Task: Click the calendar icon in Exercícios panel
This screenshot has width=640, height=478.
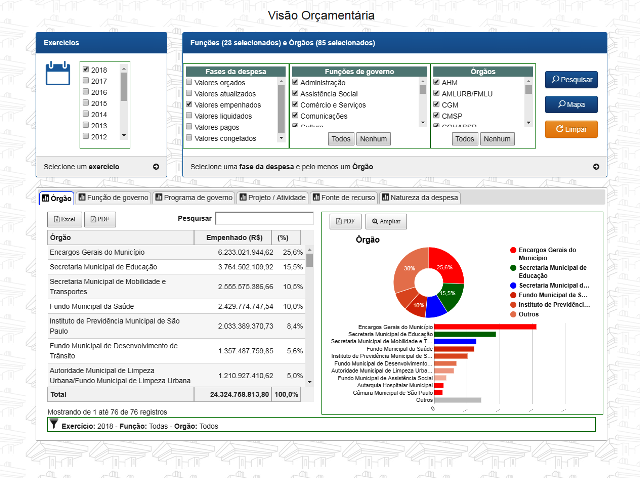Action: click(x=58, y=74)
